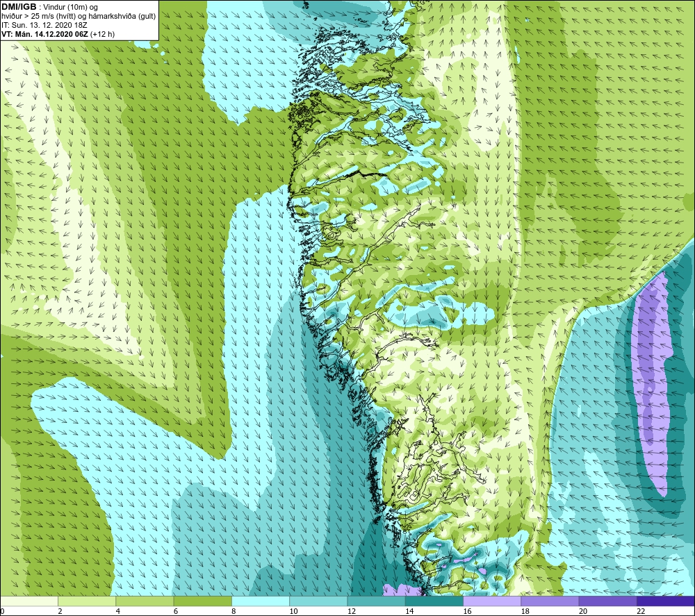
Task: Click the 'Vindur (10m) og' label
Action: (x=70, y=7)
